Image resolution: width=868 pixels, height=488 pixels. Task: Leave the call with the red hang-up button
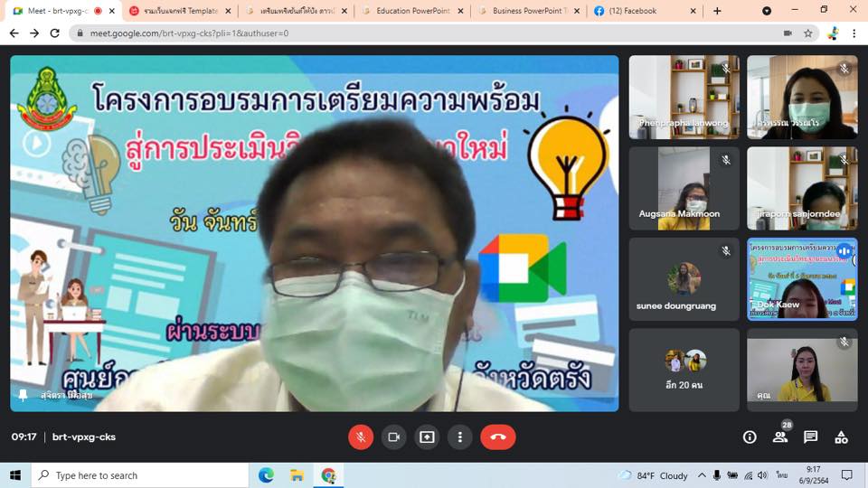point(497,437)
